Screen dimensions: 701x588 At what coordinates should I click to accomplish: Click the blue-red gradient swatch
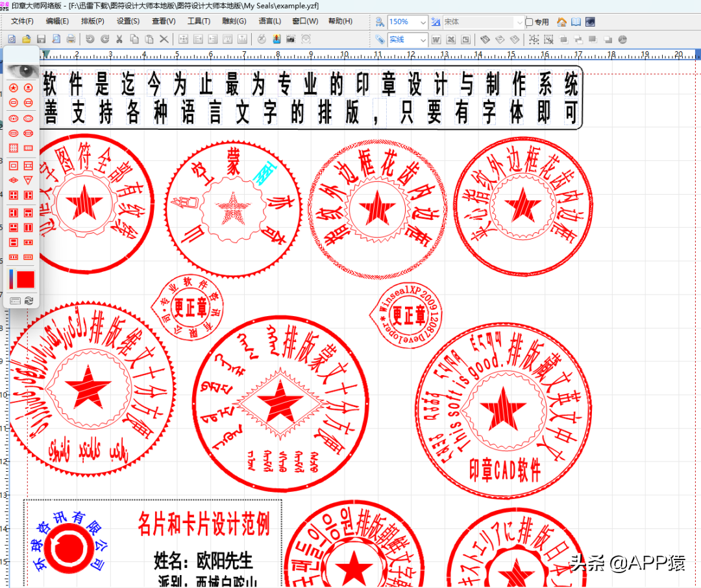click(11, 280)
